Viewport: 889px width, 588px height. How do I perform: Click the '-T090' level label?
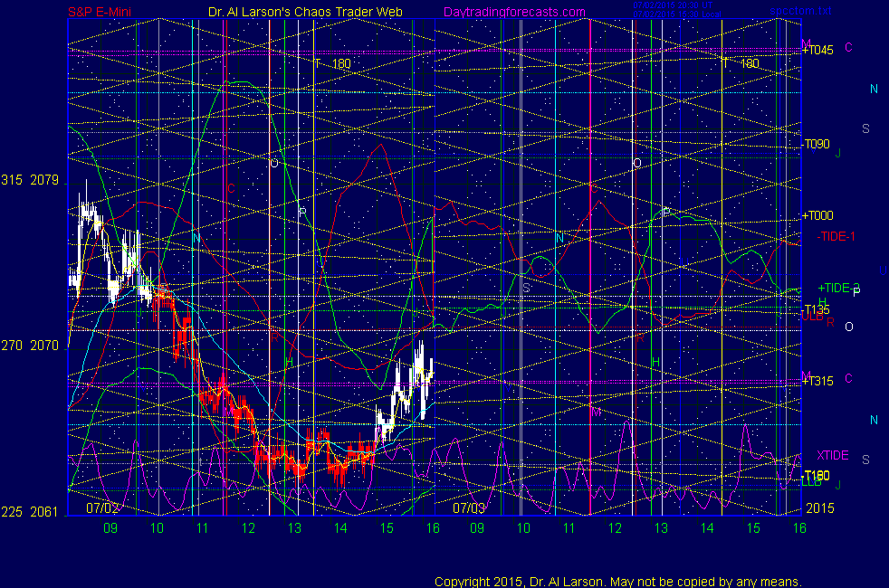(816, 144)
